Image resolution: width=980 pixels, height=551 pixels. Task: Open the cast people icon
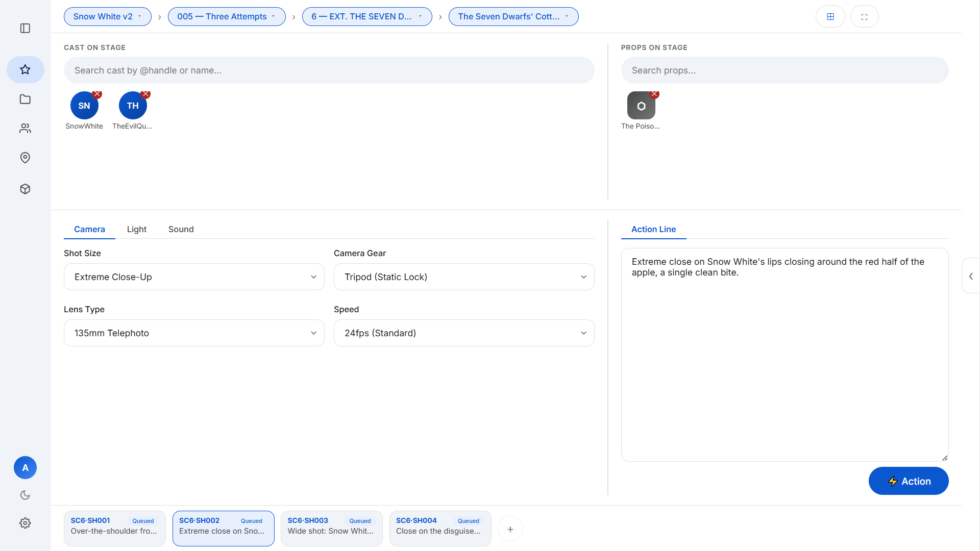(25, 129)
